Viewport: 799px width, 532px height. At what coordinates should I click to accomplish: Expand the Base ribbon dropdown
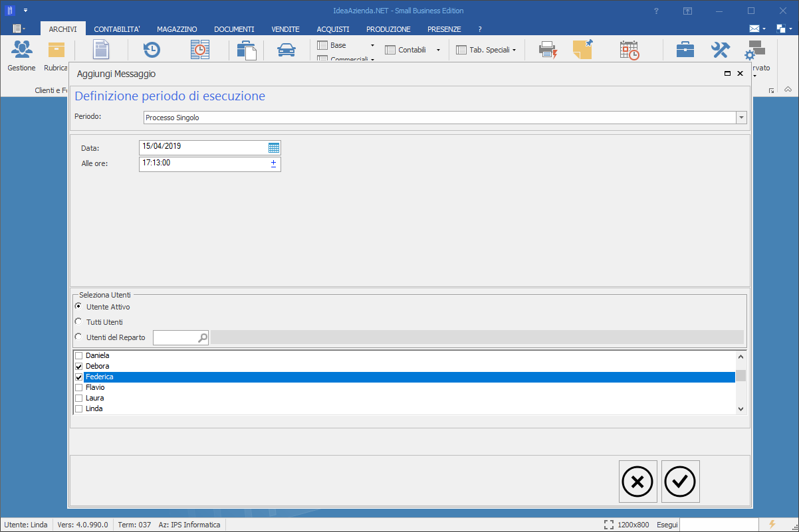(x=372, y=45)
